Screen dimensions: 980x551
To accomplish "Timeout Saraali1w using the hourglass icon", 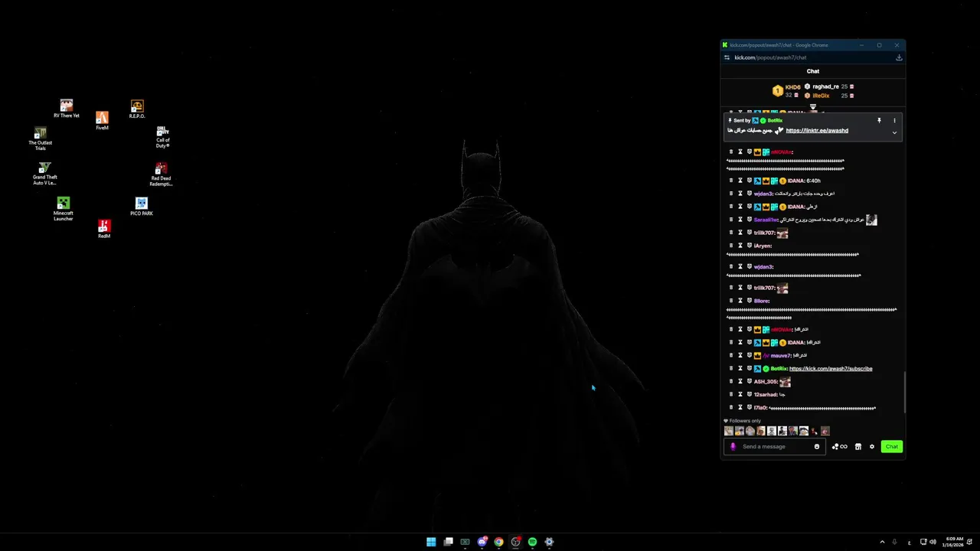I will tap(740, 220).
